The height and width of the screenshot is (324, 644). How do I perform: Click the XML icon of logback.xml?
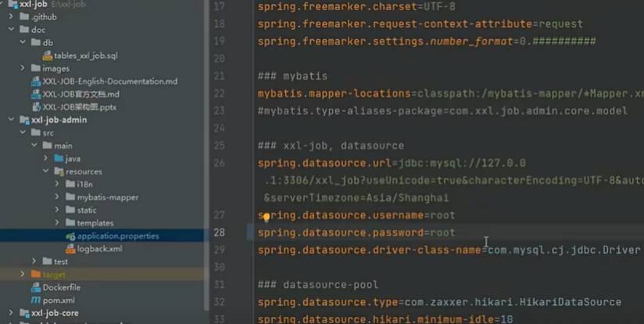point(70,248)
